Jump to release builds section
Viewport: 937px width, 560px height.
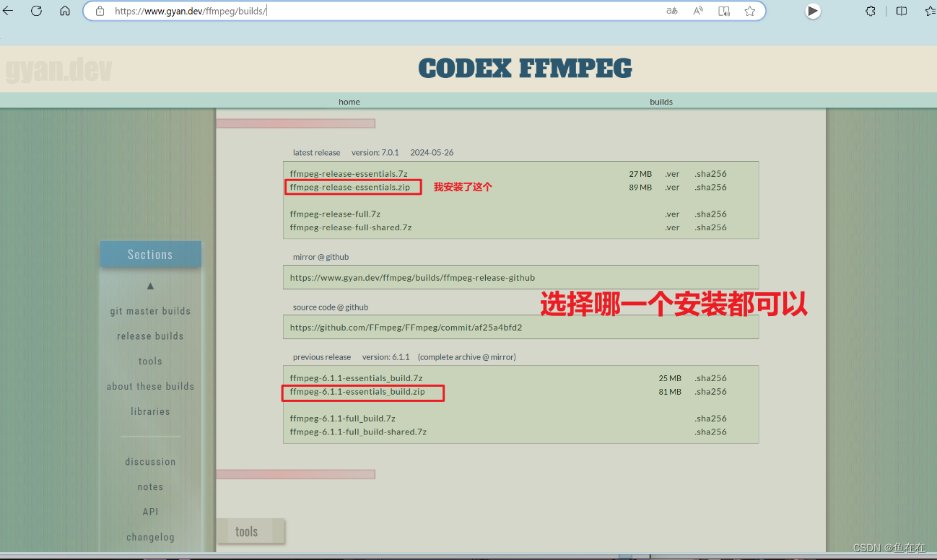pyautogui.click(x=150, y=336)
